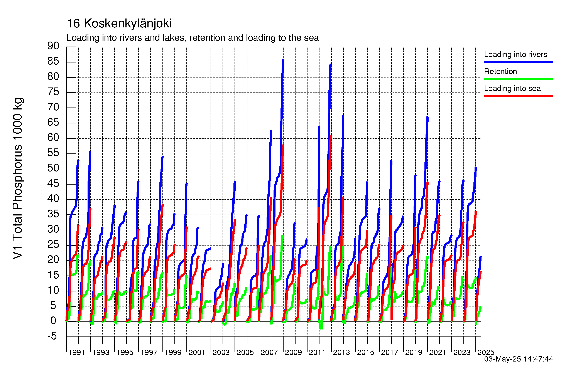Click the x-axis year label 2013
This screenshot has width=588, height=370.
[341, 352]
